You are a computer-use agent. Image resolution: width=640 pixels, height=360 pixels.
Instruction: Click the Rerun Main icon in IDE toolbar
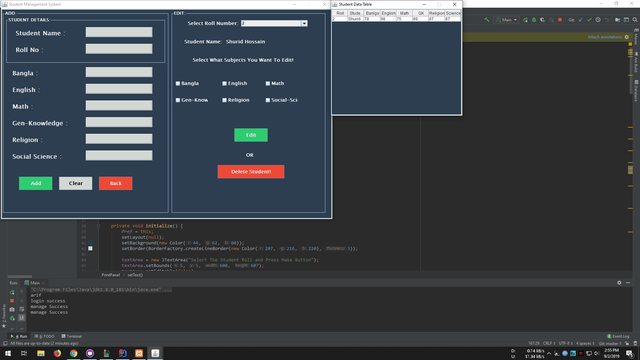click(526, 20)
